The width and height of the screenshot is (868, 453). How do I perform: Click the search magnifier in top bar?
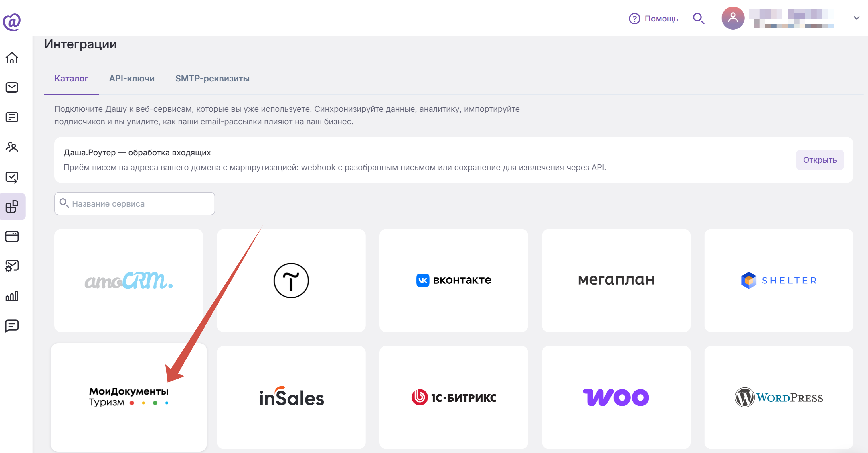click(699, 19)
